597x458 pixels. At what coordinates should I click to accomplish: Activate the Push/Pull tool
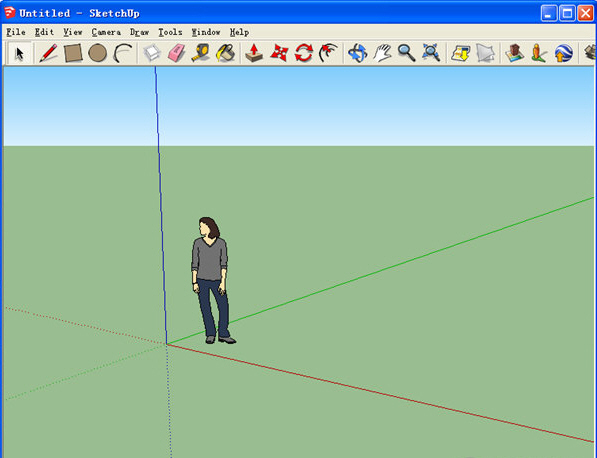[x=254, y=53]
